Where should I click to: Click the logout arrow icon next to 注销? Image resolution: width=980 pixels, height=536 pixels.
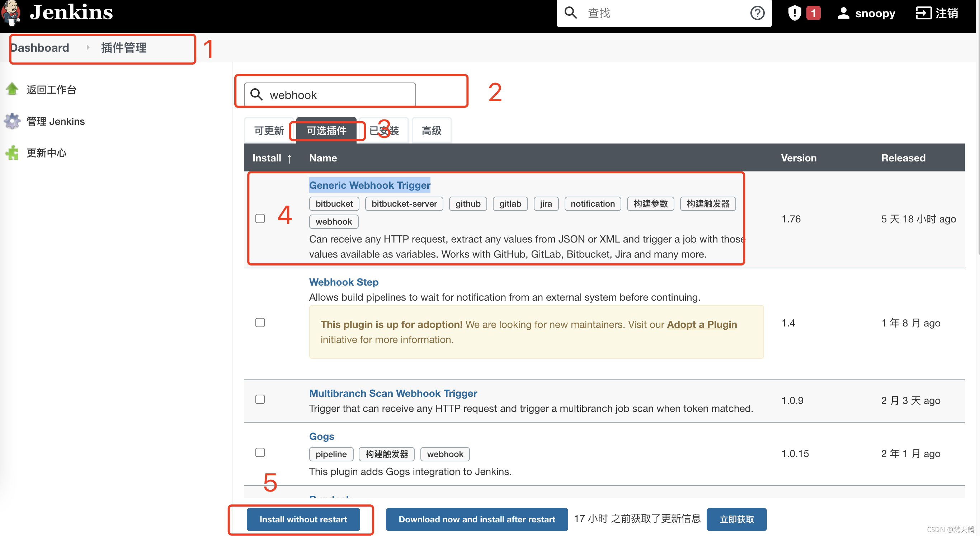pyautogui.click(x=923, y=13)
